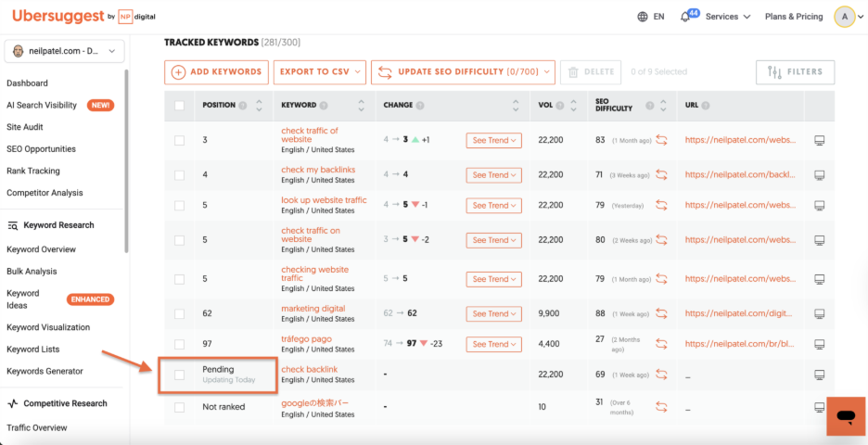Click help icon next to URL header
This screenshot has width=868, height=445.
[706, 105]
